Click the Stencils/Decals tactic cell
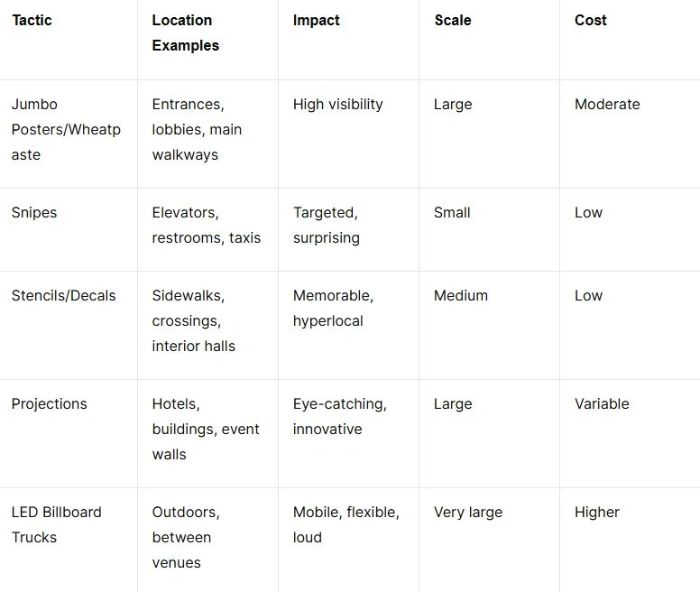 (x=64, y=295)
